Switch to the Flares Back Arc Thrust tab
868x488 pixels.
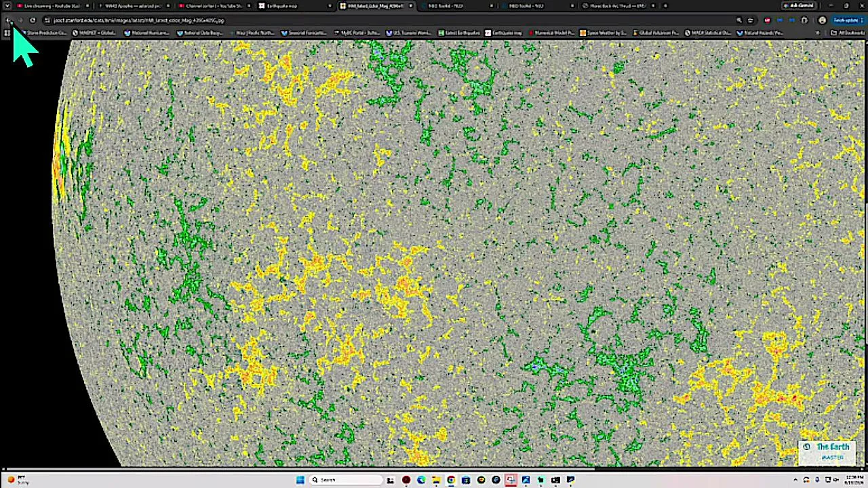tap(618, 6)
